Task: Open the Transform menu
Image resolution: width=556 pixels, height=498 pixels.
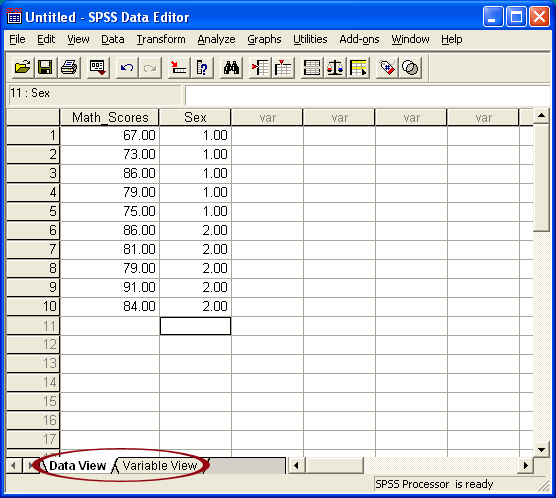Action: tap(161, 39)
